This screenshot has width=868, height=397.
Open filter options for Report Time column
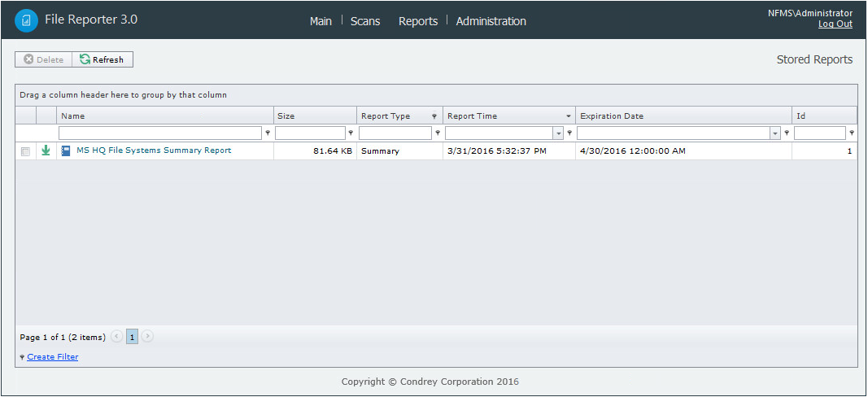[569, 133]
